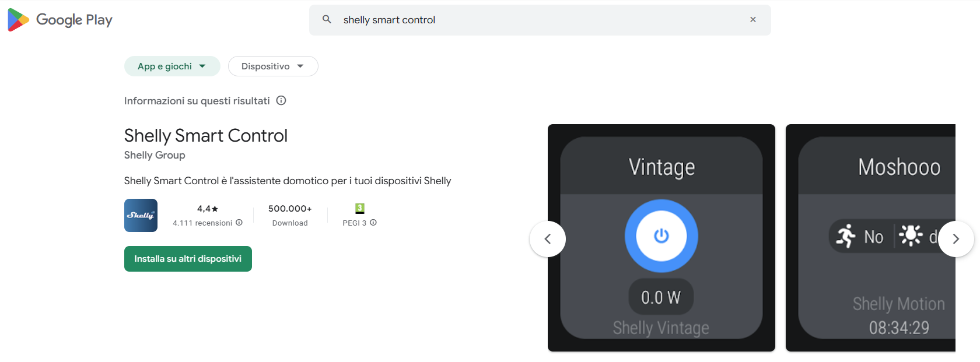This screenshot has height=362, width=980.
Task: Show the next screenshot
Action: 956,239
